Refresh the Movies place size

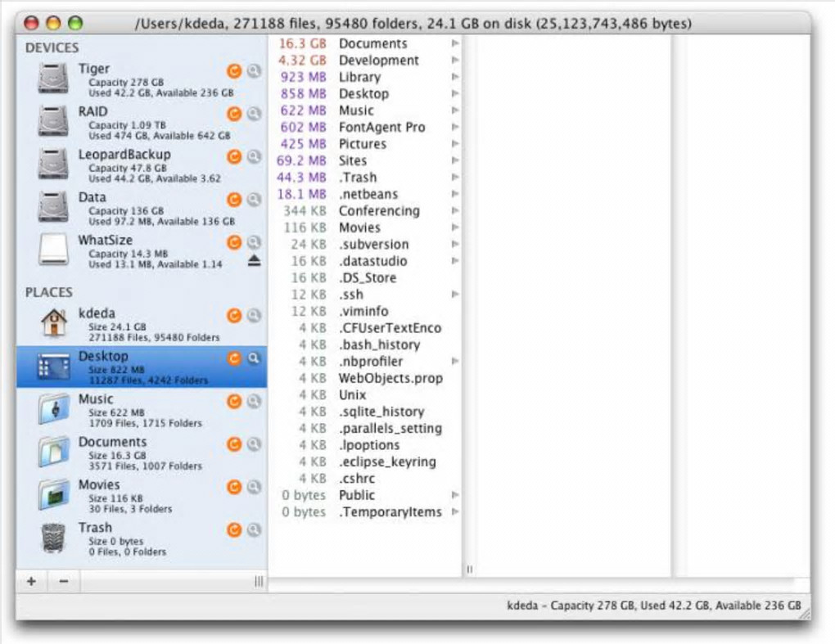point(234,487)
